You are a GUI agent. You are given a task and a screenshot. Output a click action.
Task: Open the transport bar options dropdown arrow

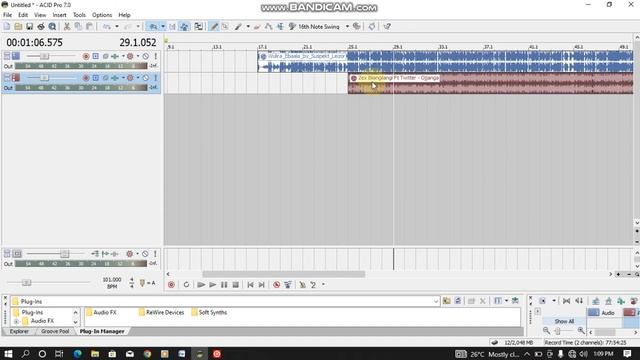tap(323, 284)
